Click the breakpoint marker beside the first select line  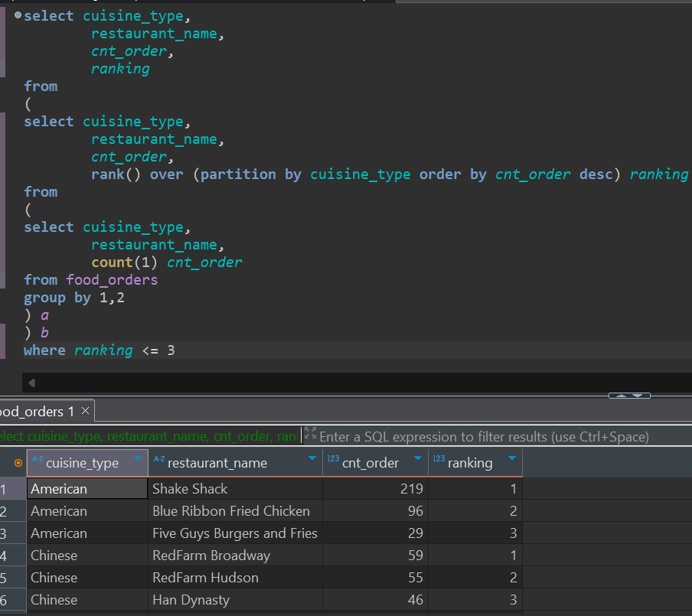(17, 15)
